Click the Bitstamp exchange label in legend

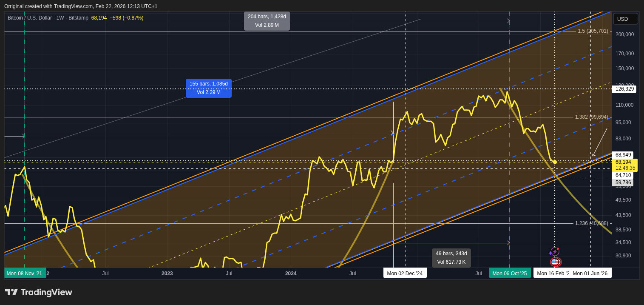(x=78, y=18)
